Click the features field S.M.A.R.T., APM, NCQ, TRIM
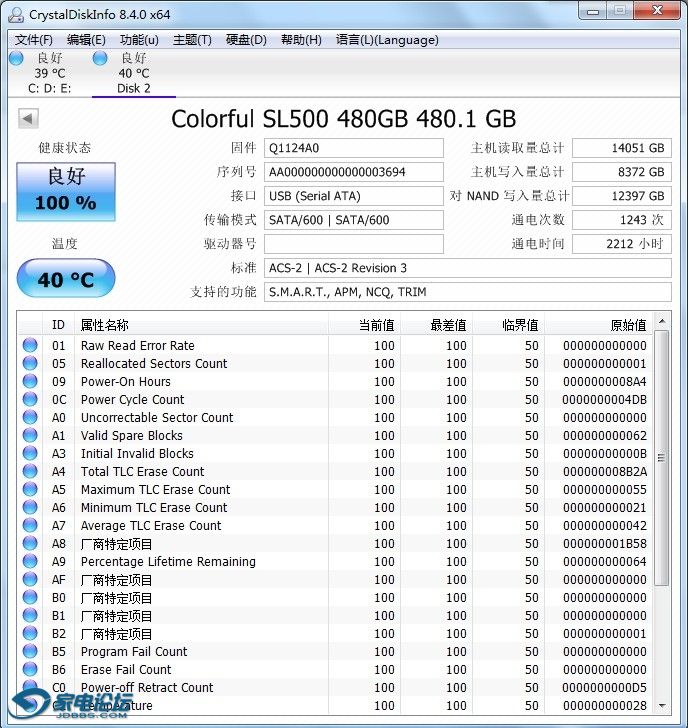The height and width of the screenshot is (728, 688). coord(468,292)
